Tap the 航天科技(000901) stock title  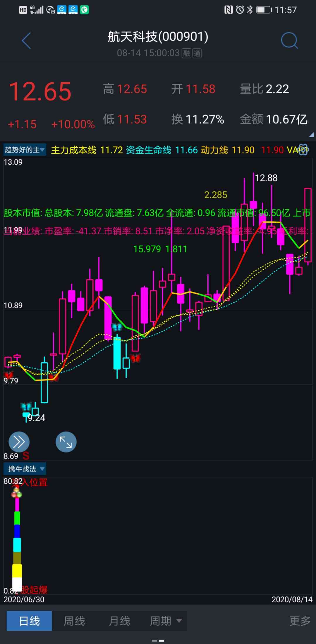point(158,37)
